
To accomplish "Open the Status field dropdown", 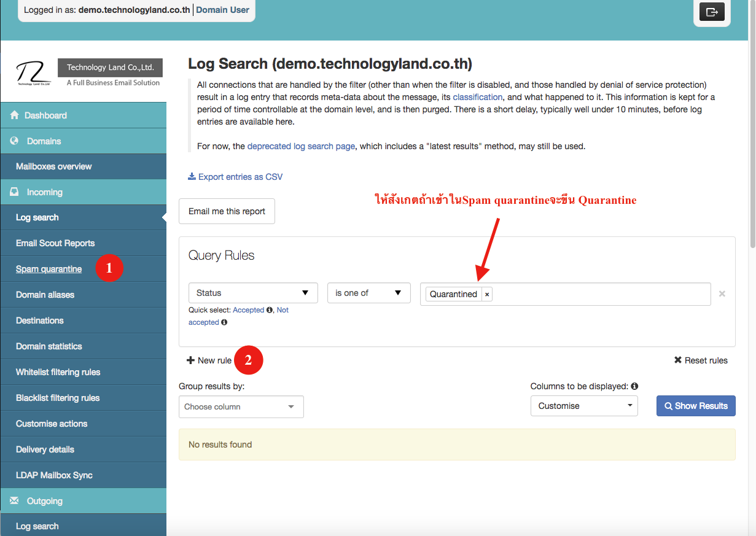I will (252, 293).
